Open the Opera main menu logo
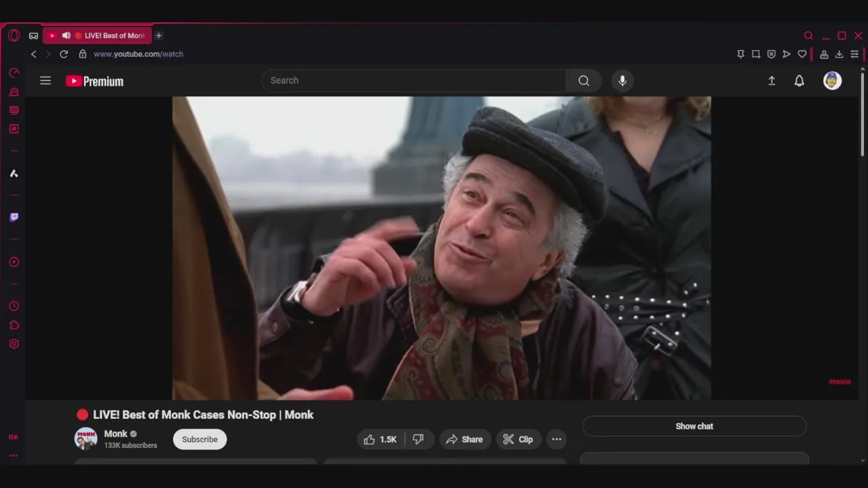This screenshot has height=488, width=868. [x=14, y=35]
